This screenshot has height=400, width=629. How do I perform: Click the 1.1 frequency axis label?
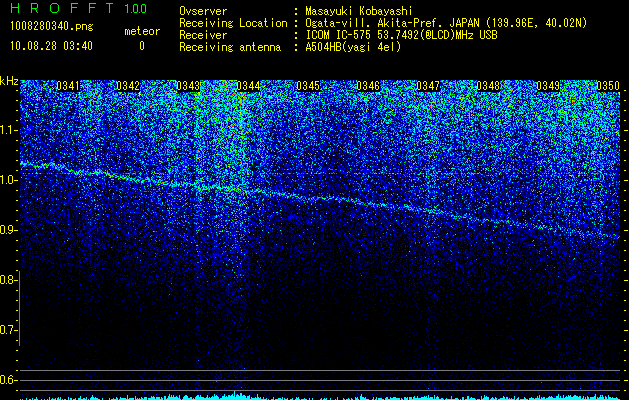(7, 130)
